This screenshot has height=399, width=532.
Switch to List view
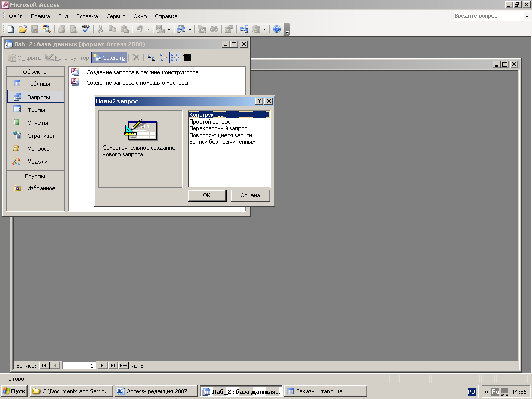coord(175,58)
